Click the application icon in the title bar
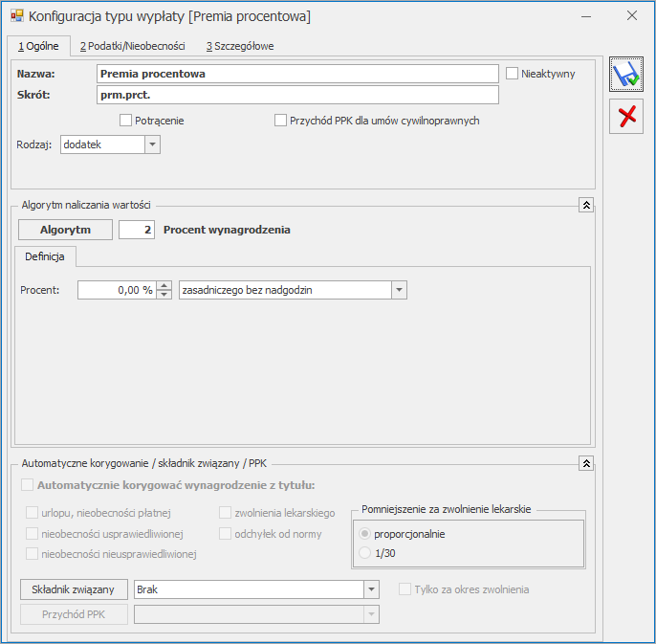Screen dimensions: 656x644 (17, 16)
